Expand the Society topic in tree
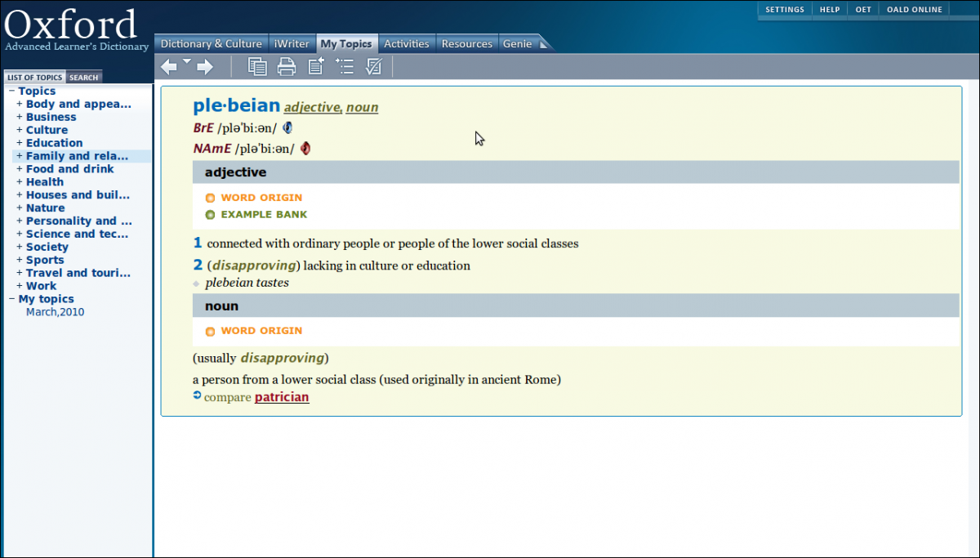 [20, 247]
